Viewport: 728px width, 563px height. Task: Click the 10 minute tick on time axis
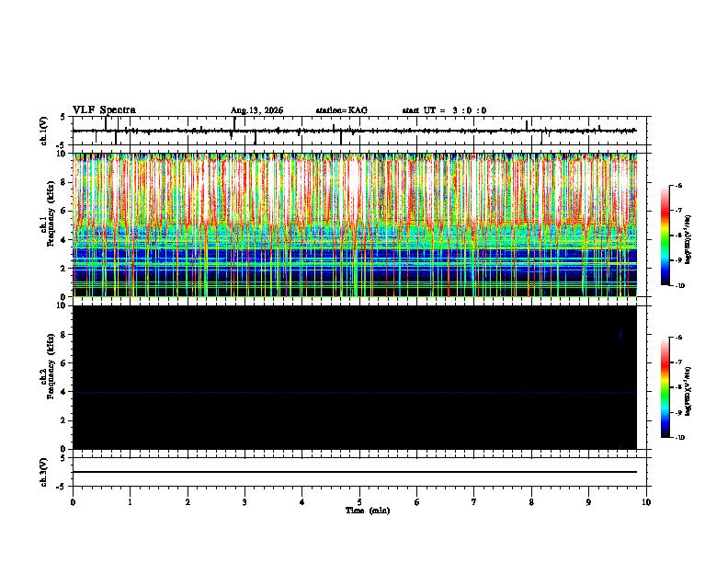click(x=646, y=502)
